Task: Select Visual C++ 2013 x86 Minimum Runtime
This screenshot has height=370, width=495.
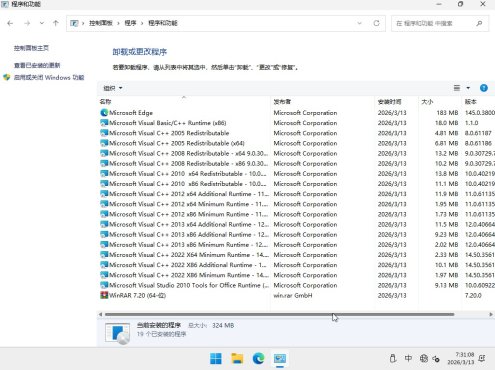Action: pyautogui.click(x=297, y=245)
